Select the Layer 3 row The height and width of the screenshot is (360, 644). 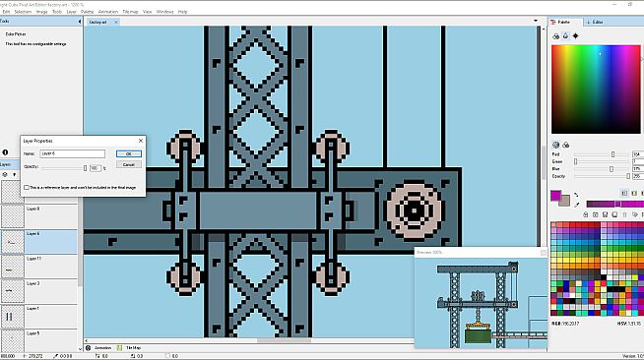pyautogui.click(x=39, y=291)
